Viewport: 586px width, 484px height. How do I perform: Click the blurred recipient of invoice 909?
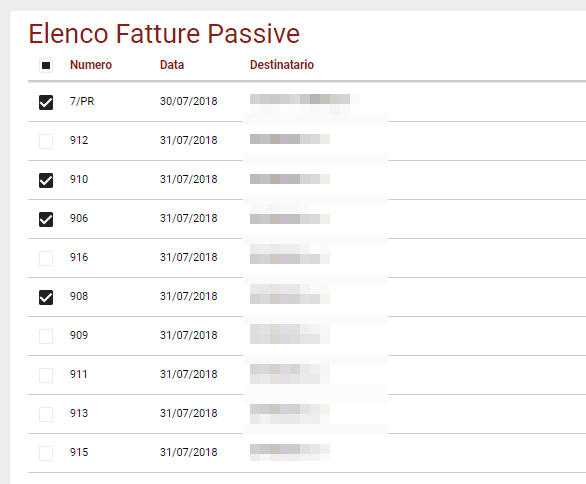coord(290,334)
